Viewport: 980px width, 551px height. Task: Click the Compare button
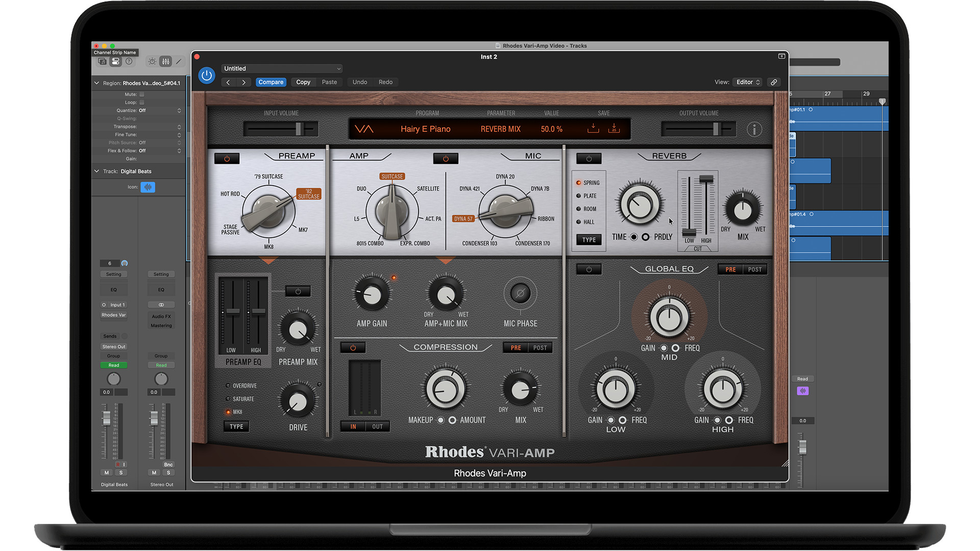pos(271,82)
